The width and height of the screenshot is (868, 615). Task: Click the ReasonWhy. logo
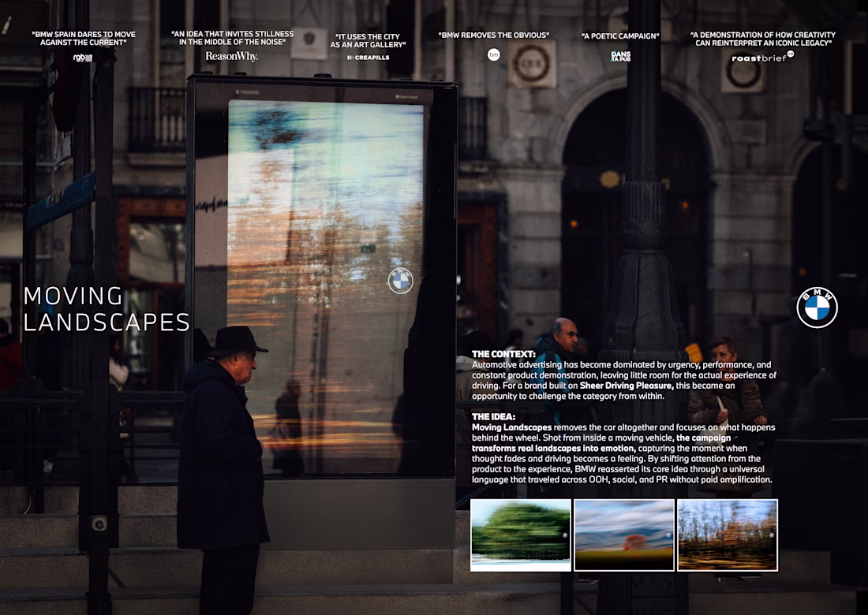[x=231, y=56]
